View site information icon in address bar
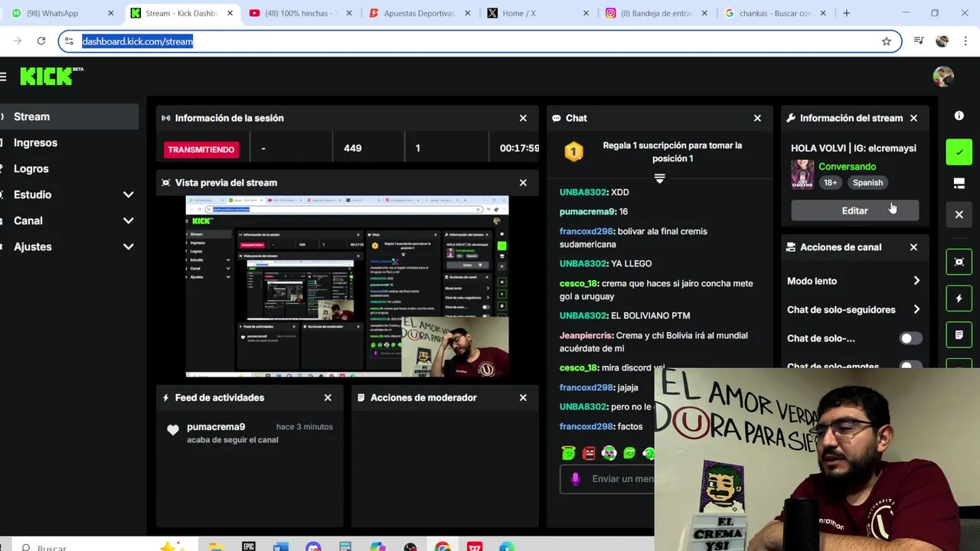This screenshot has width=980, height=551. pos(69,41)
